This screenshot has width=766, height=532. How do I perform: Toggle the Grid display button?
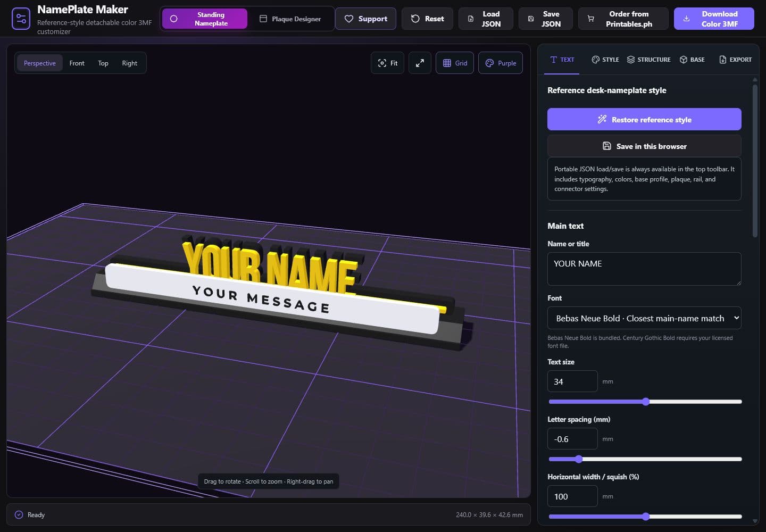pos(455,63)
